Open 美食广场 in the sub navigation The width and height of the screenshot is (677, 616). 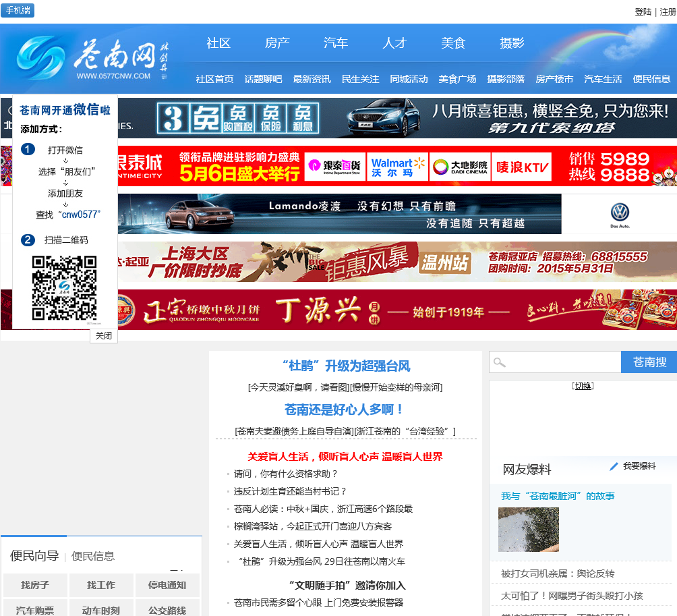pyautogui.click(x=457, y=79)
